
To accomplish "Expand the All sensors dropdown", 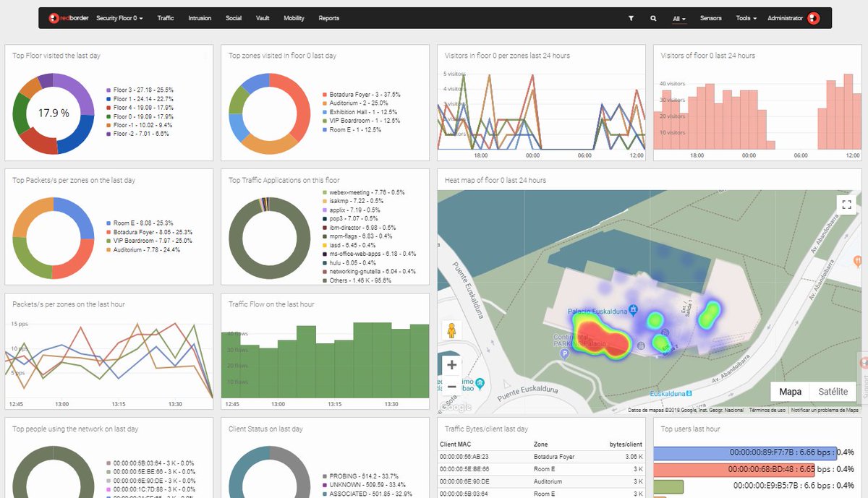I will pyautogui.click(x=678, y=18).
